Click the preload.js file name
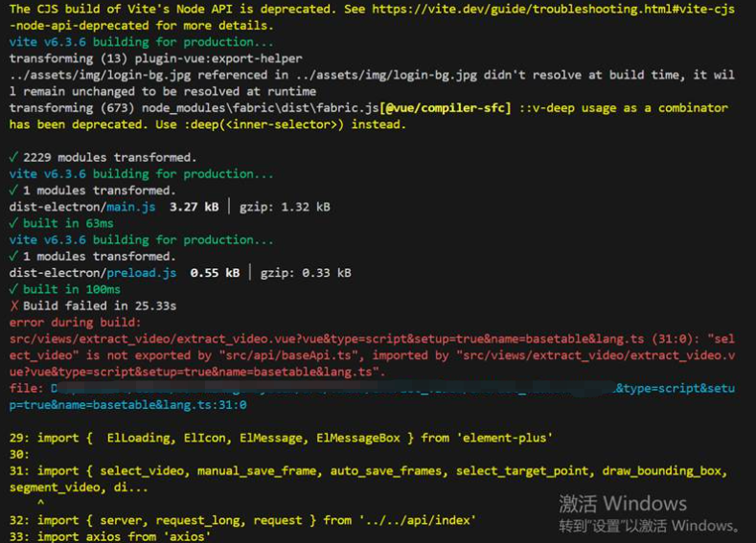The height and width of the screenshot is (543, 756). pyautogui.click(x=141, y=273)
